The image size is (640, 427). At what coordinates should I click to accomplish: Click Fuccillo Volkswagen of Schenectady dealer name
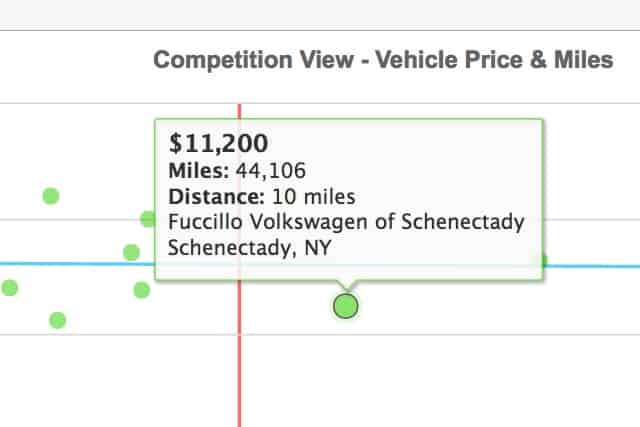(x=346, y=222)
